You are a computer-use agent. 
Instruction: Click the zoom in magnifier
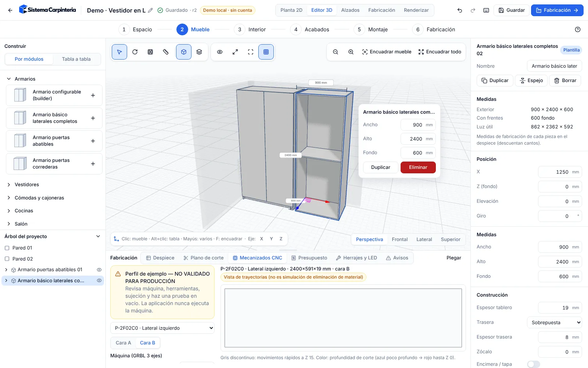pos(351,52)
